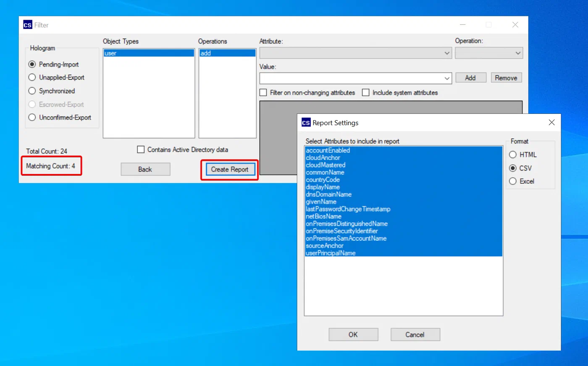Choose commonName attribute row
588x366 pixels.
click(403, 172)
